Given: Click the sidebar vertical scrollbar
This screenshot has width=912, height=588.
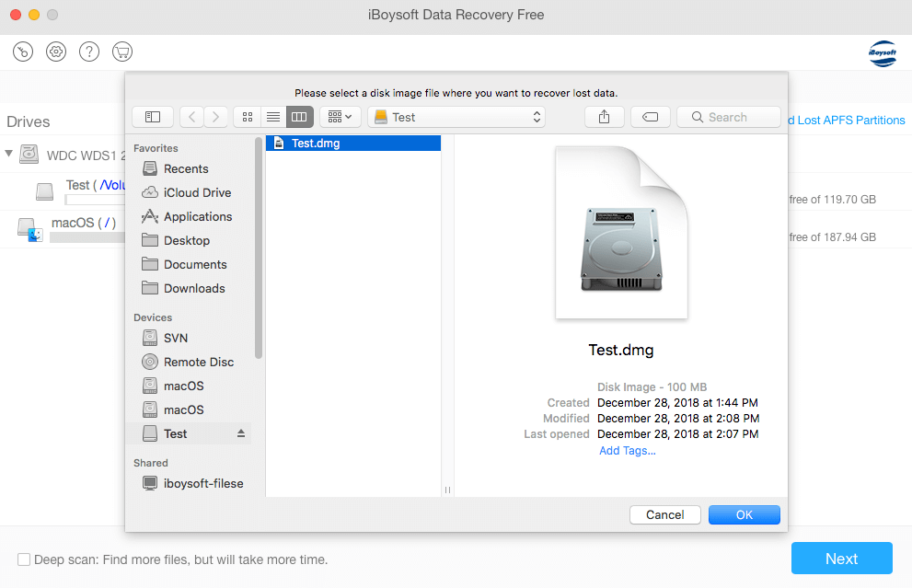Looking at the screenshot, I should [259, 248].
